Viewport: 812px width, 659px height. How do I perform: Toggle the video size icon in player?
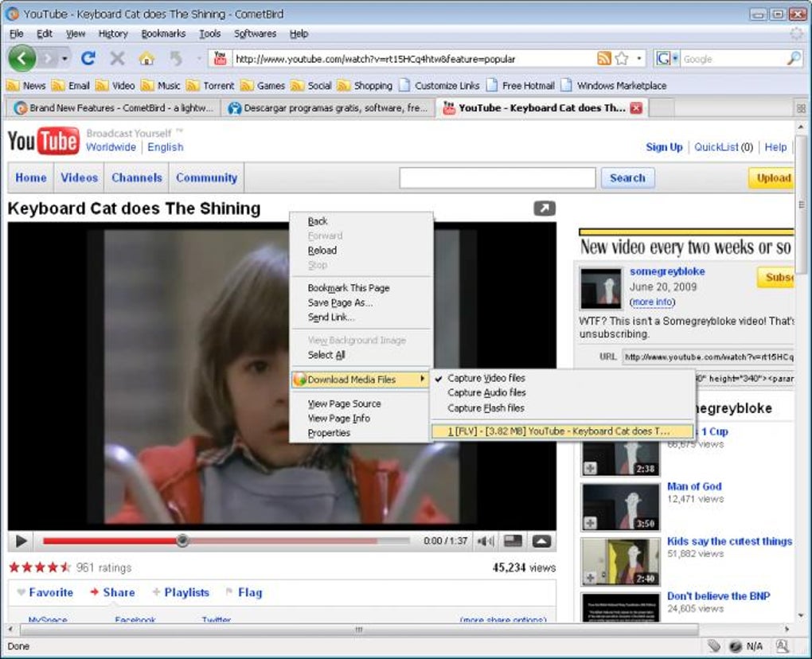pyautogui.click(x=513, y=541)
